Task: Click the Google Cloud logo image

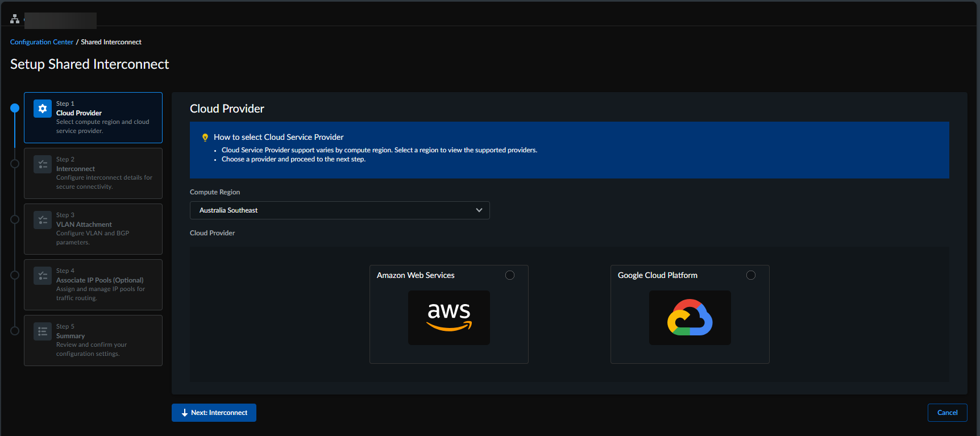Action: (690, 318)
